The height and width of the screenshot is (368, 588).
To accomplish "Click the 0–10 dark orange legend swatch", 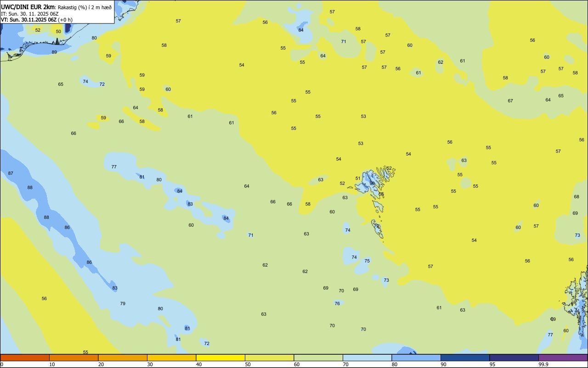I will [x=25, y=357].
